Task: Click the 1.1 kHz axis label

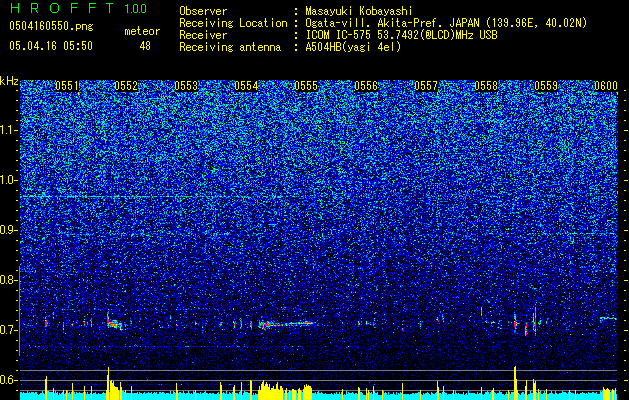Action: coord(9,130)
